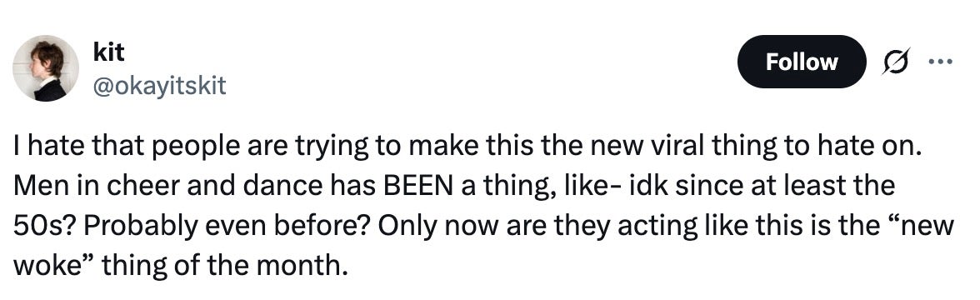Image resolution: width=980 pixels, height=300 pixels.
Task: Open the display name "kit" link
Action: [x=108, y=52]
